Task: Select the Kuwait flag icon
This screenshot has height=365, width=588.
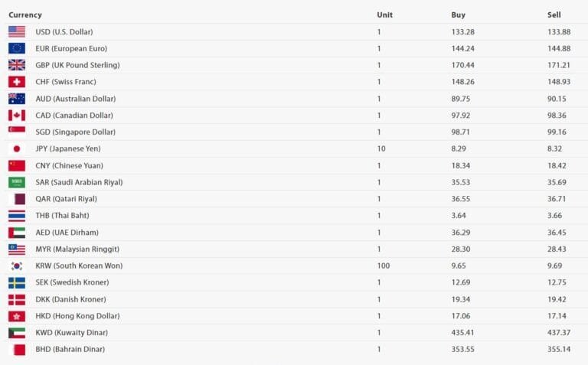Action: (x=17, y=333)
